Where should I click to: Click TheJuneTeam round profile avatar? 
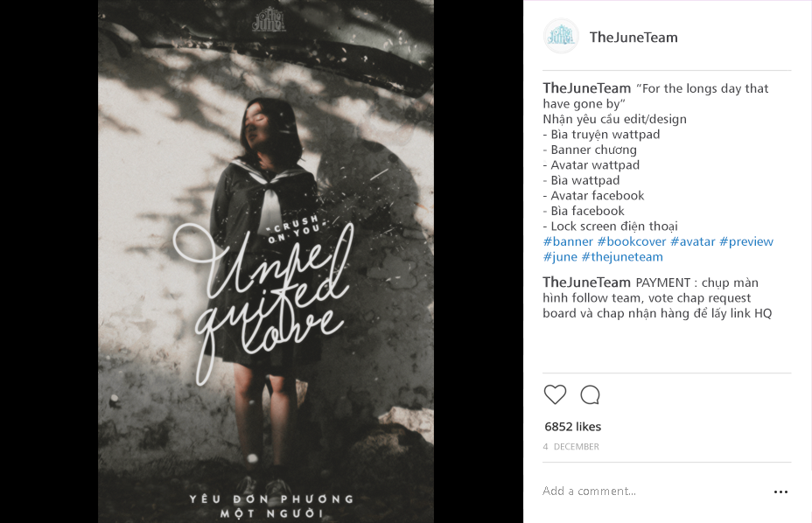coord(561,36)
